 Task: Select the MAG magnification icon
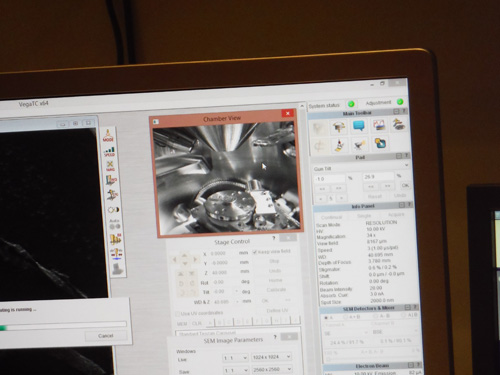[x=110, y=166]
